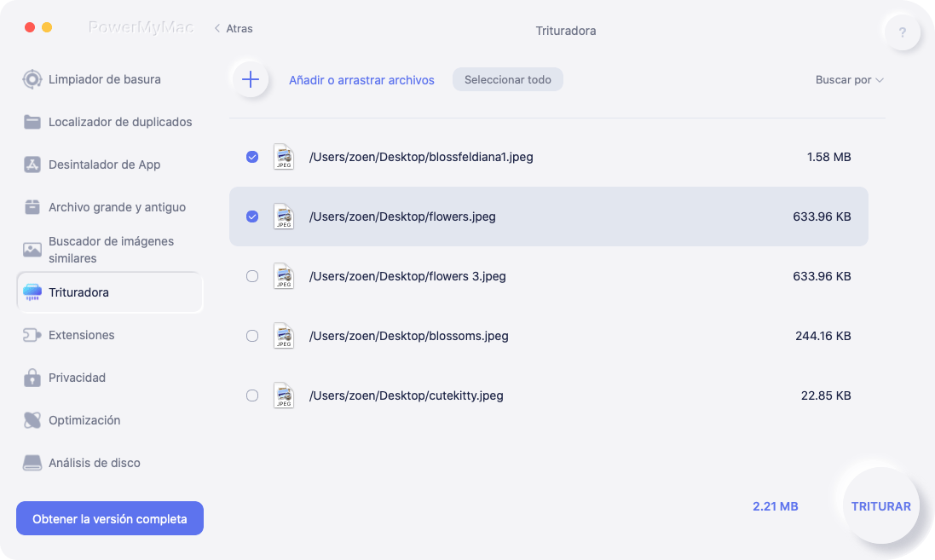Click JPEG file icon for cutekitty.jpeg
The width and height of the screenshot is (935, 560).
(x=284, y=395)
